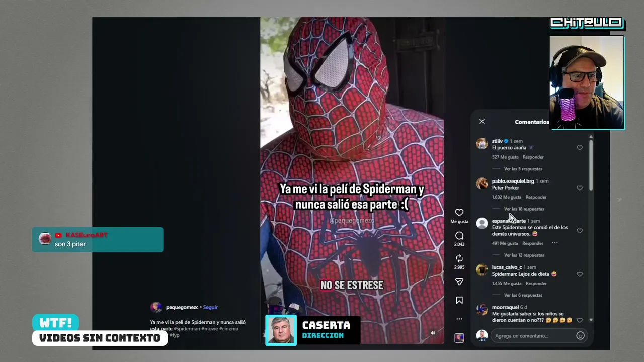This screenshot has height=362, width=644.
Task: Open the audio thumbnail below the reel actions
Action: click(x=459, y=338)
